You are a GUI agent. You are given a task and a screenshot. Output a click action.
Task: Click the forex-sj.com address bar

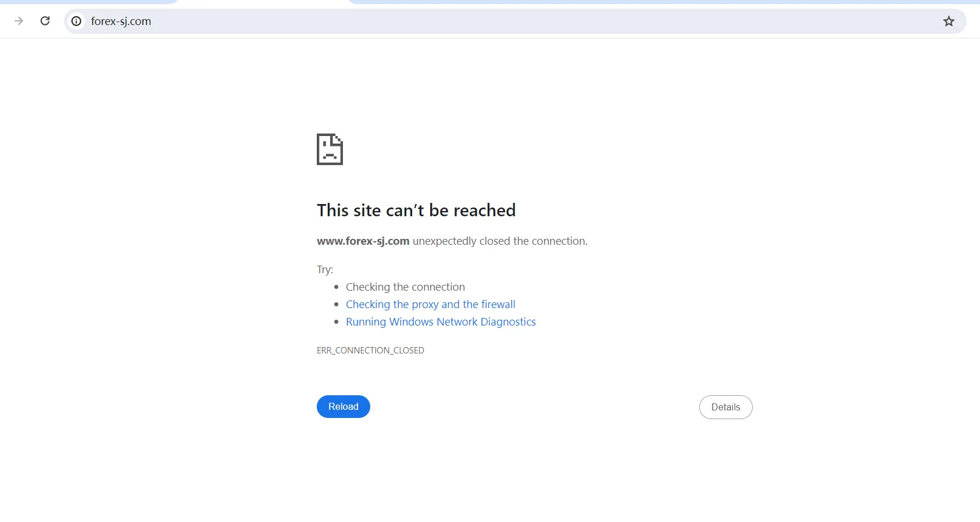[x=515, y=22]
